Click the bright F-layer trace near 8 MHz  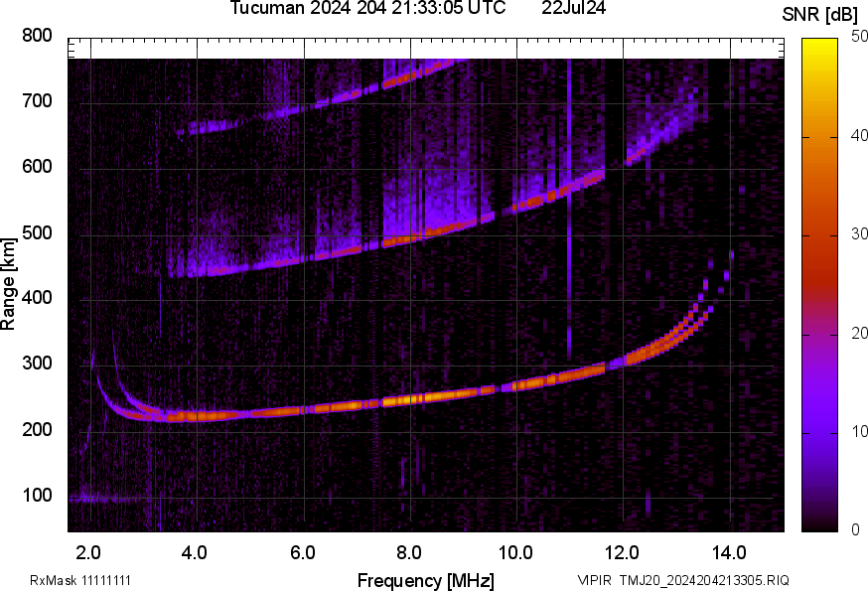click(411, 398)
